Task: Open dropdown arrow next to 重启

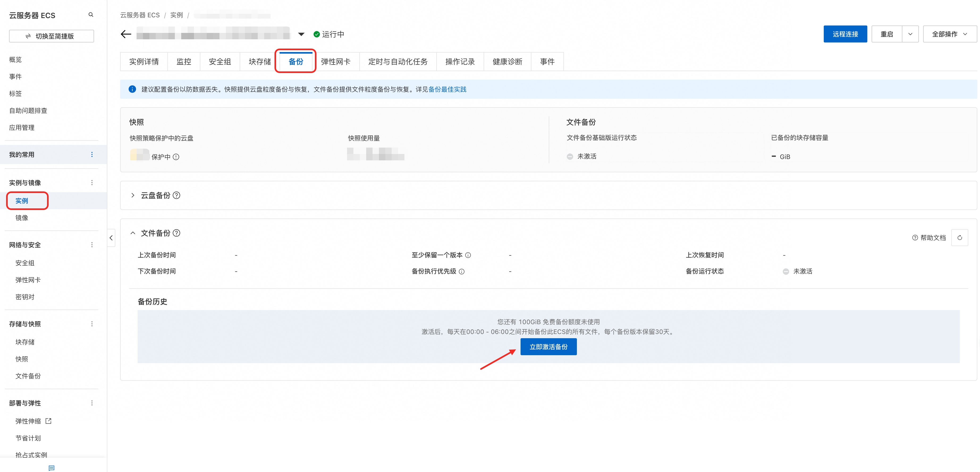Action: [910, 34]
